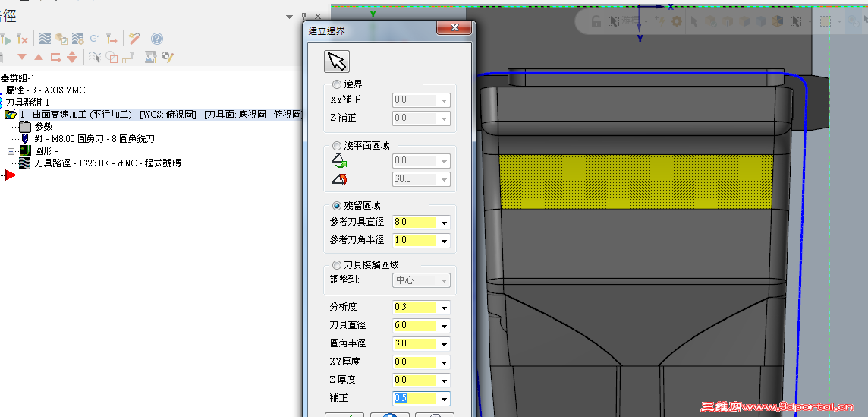Open the XY厚度 dropdown arrow
Viewport: 868px width, 417px height.
444,362
